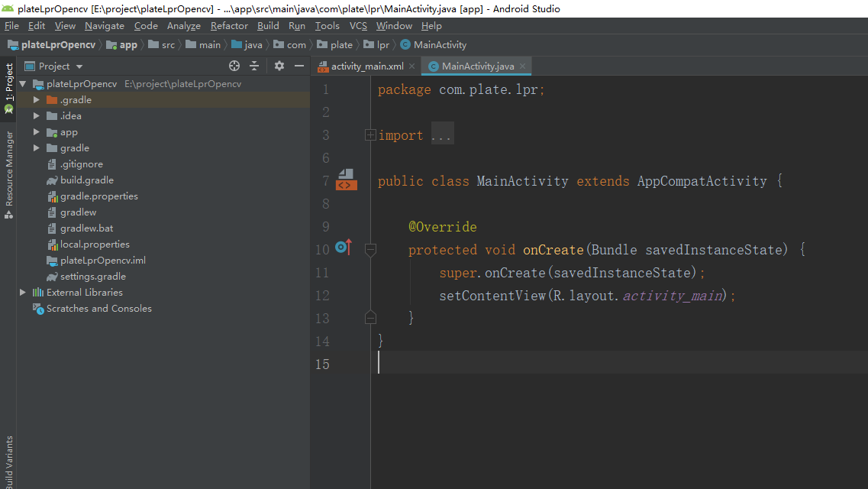
Task: Collapse all nodes using Project panel toolbar icon
Action: 254,66
